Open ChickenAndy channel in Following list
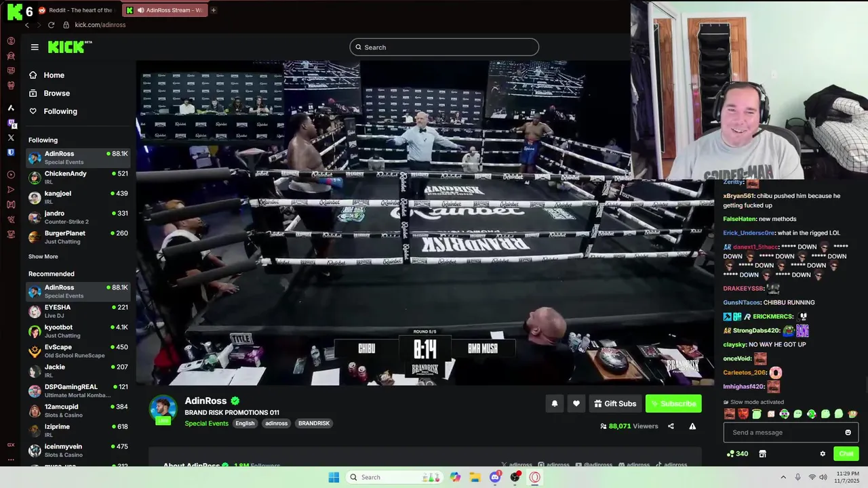This screenshot has height=488, width=868. point(78,178)
